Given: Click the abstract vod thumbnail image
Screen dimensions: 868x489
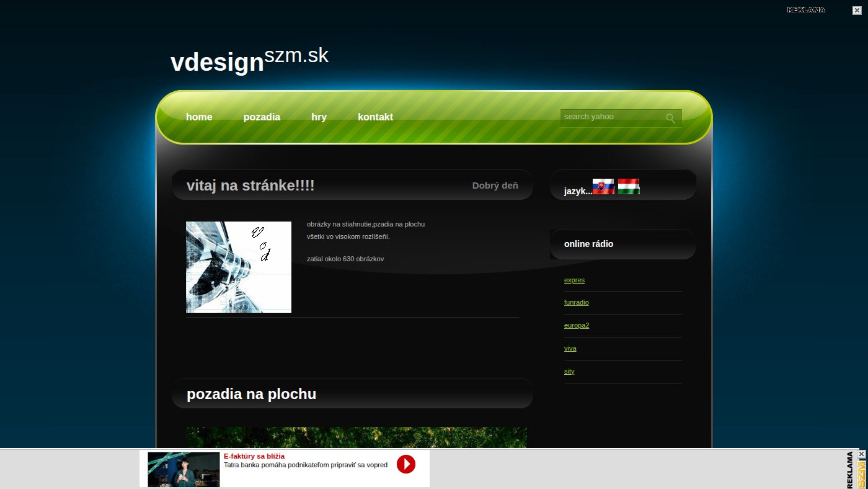Looking at the screenshot, I should coord(239,267).
